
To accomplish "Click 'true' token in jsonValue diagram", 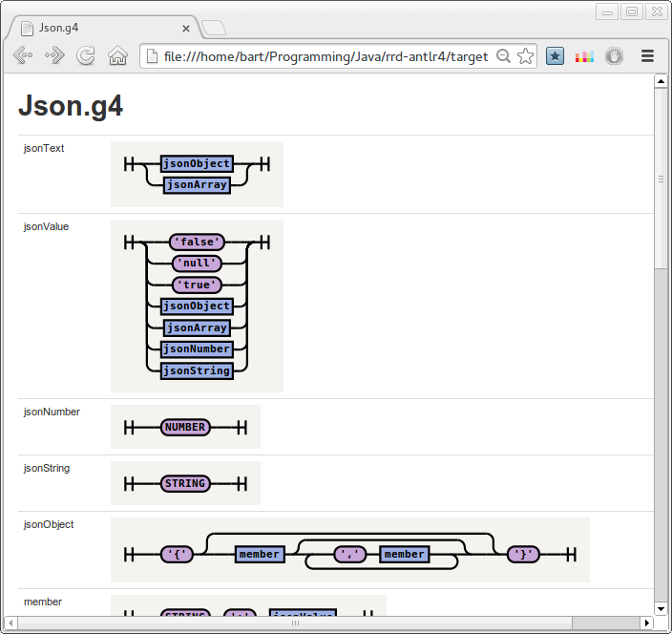I will (x=197, y=285).
